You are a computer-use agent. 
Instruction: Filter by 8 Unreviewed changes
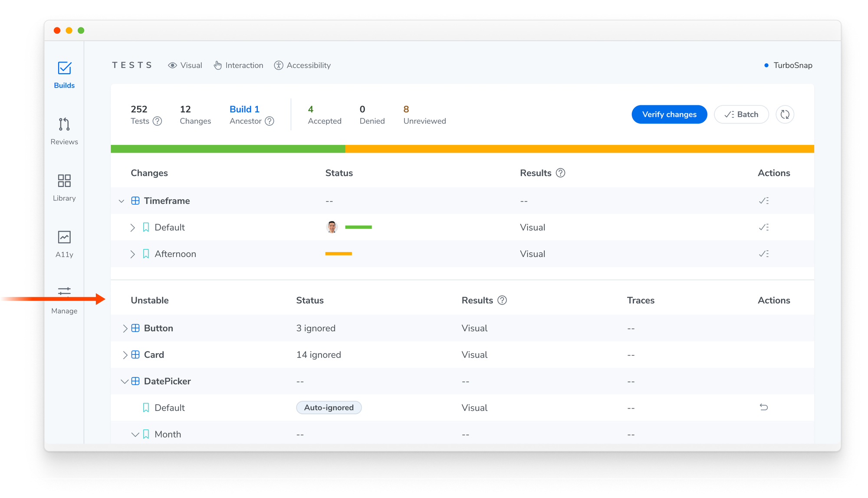coord(424,115)
